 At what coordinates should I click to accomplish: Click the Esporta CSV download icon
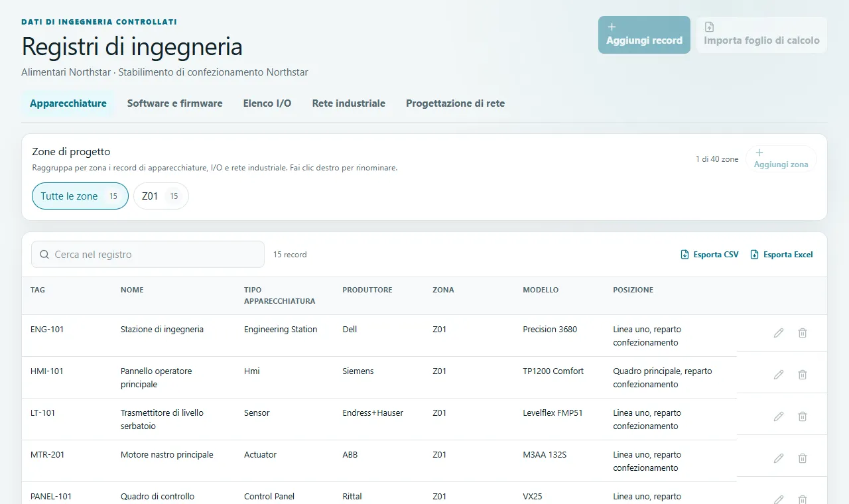[685, 255]
